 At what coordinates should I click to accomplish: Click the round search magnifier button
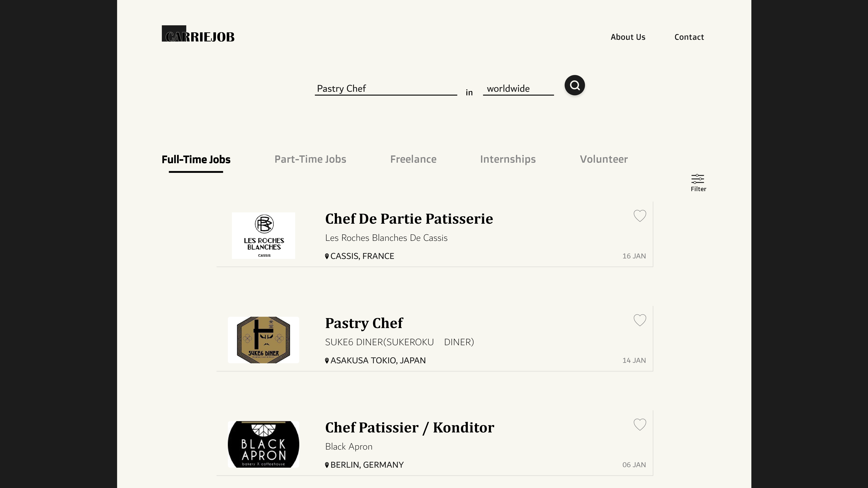(574, 85)
